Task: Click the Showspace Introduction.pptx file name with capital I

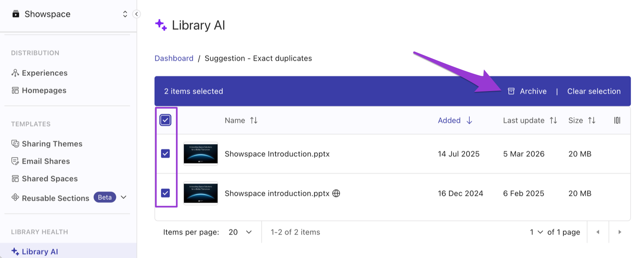Action: coord(277,154)
